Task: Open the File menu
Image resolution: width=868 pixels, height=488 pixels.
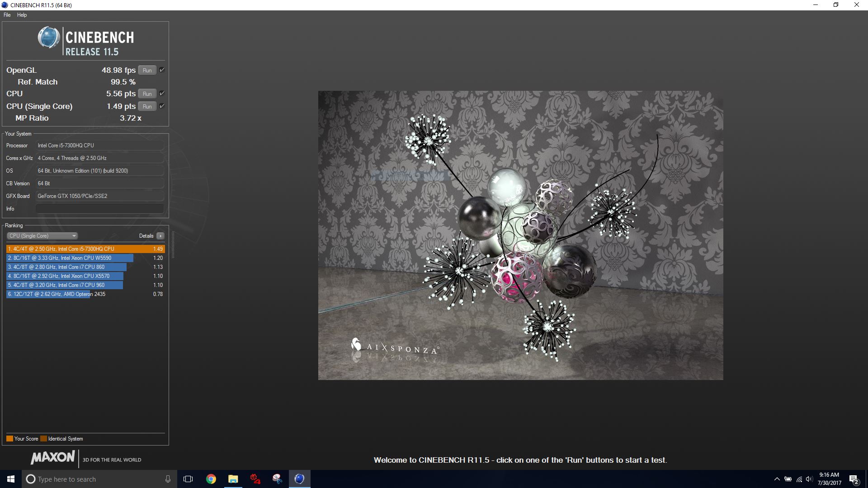Action: pos(7,15)
